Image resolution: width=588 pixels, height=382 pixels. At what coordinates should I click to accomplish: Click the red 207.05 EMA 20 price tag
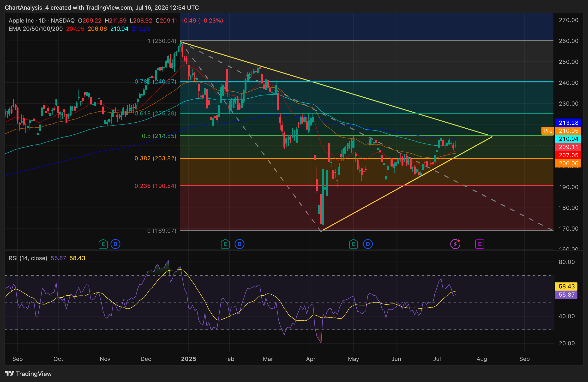coord(568,155)
